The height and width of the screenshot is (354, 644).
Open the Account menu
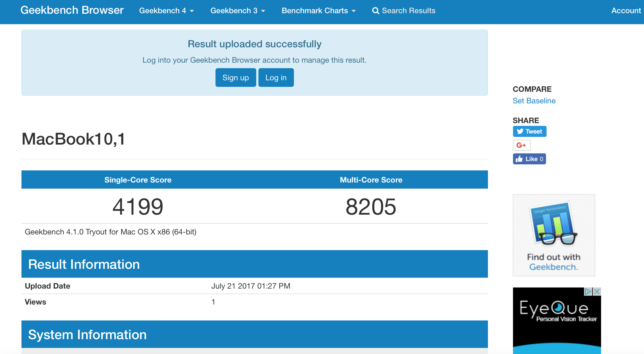tap(626, 11)
